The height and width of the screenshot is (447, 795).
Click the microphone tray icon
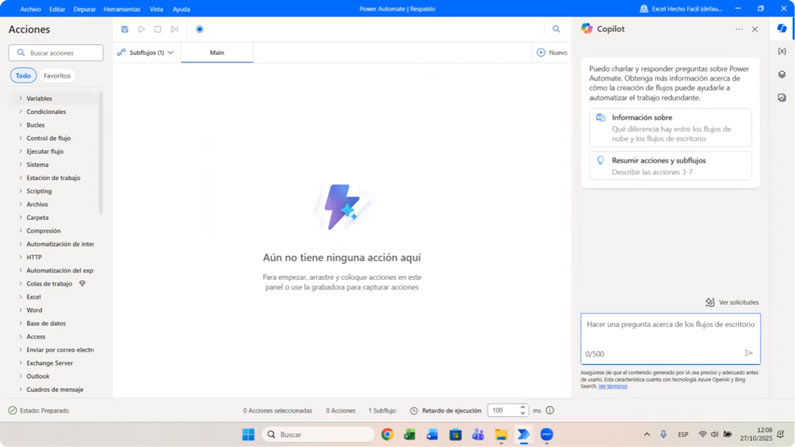(663, 434)
